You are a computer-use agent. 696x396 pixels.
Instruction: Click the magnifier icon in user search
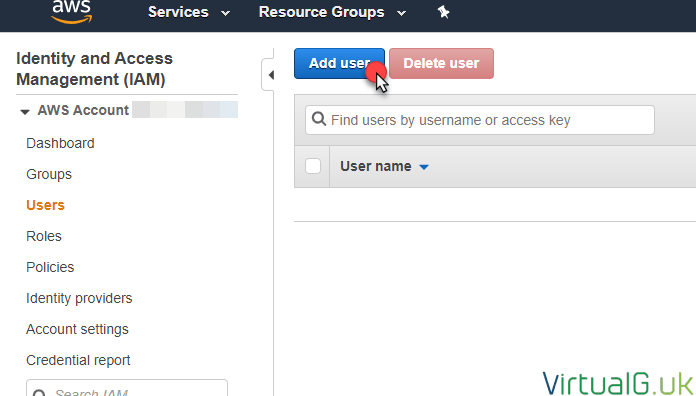(x=319, y=119)
